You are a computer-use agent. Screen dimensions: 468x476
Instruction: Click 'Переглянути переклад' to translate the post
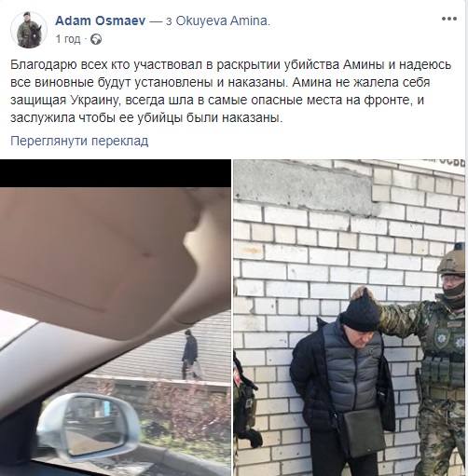79,141
